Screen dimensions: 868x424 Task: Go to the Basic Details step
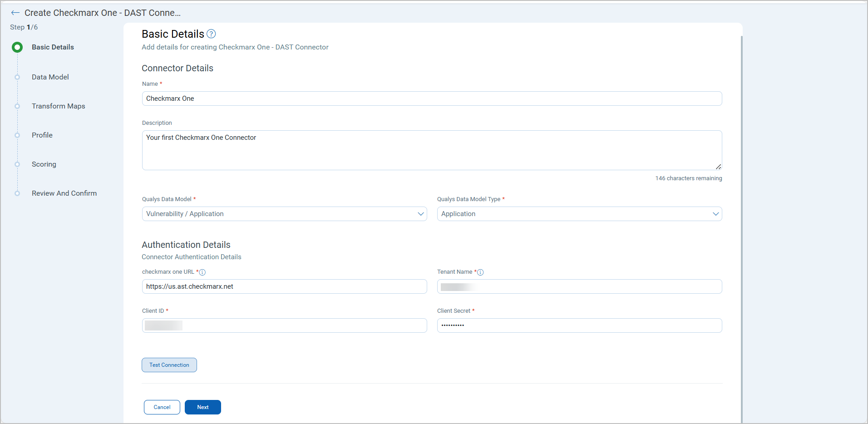[x=53, y=47]
